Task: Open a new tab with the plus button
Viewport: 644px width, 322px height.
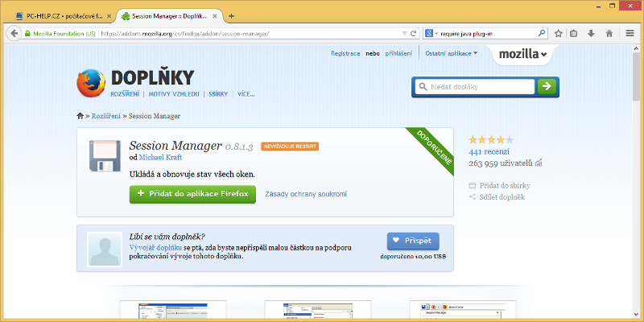Action: (x=232, y=15)
